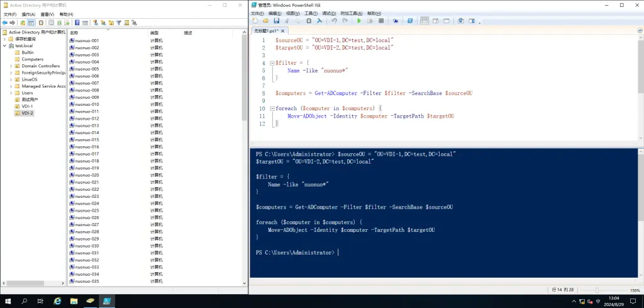Screen dimensions: 644x308
Task: Close the 无标题1.ps1 script tab
Action: (x=283, y=30)
